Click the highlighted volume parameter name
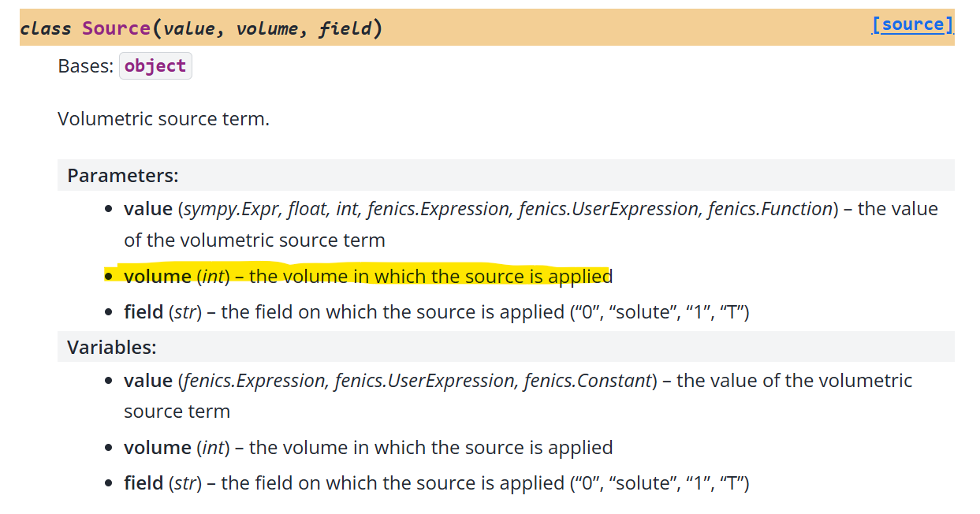This screenshot has height=514, width=980. point(158,276)
